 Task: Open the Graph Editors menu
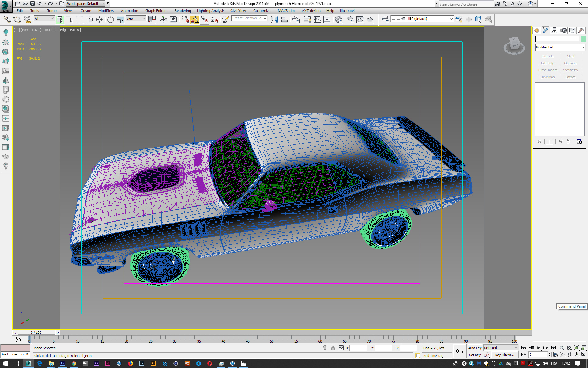coord(156,11)
